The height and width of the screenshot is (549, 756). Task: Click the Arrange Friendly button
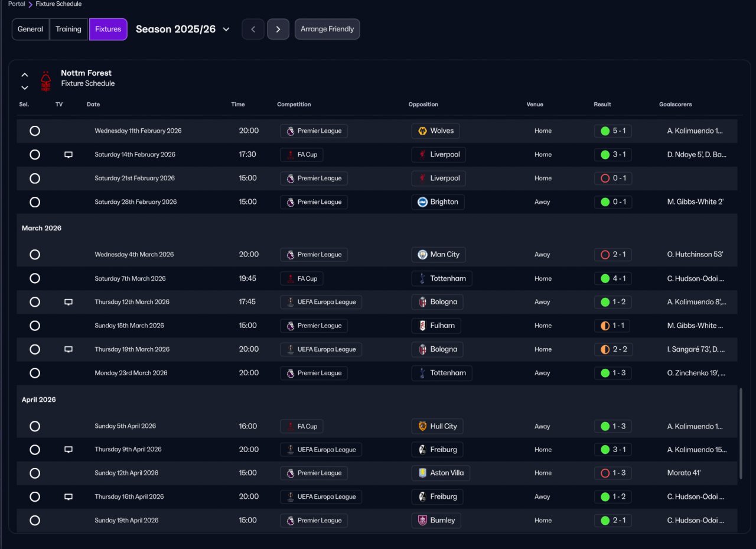[x=327, y=29]
